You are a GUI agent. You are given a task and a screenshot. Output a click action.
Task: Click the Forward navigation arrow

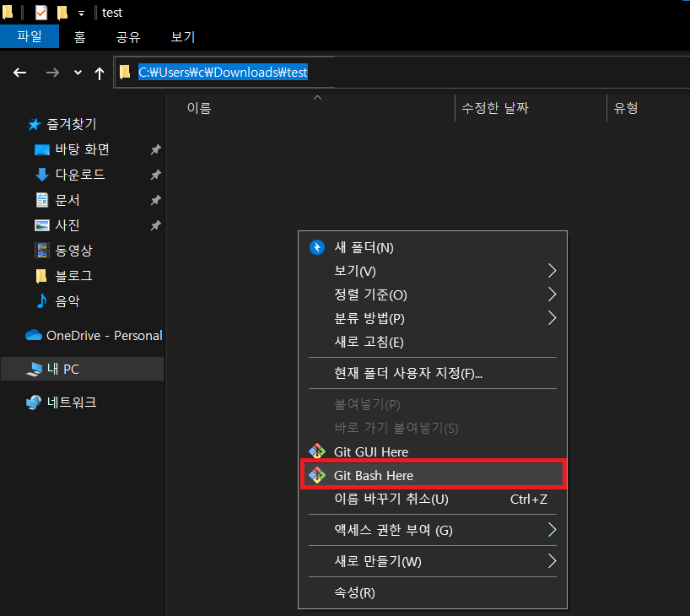pyautogui.click(x=52, y=73)
